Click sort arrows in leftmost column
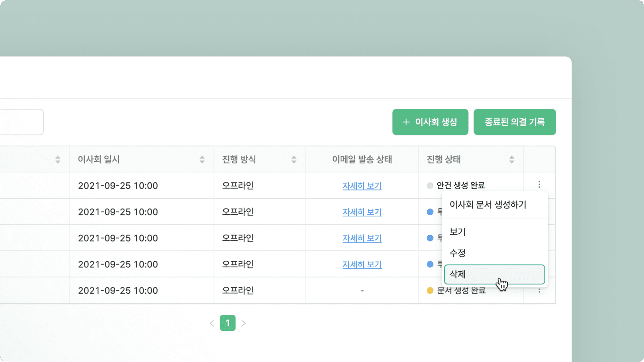This screenshot has height=362, width=644. click(x=58, y=160)
